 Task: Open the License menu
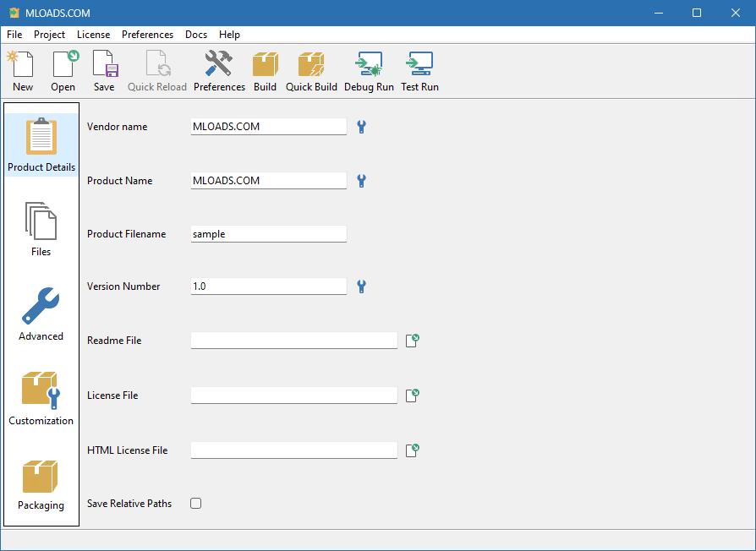coord(94,35)
